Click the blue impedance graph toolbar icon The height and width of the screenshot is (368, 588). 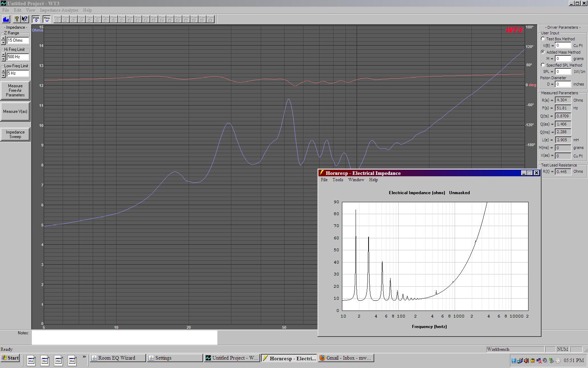pos(6,19)
